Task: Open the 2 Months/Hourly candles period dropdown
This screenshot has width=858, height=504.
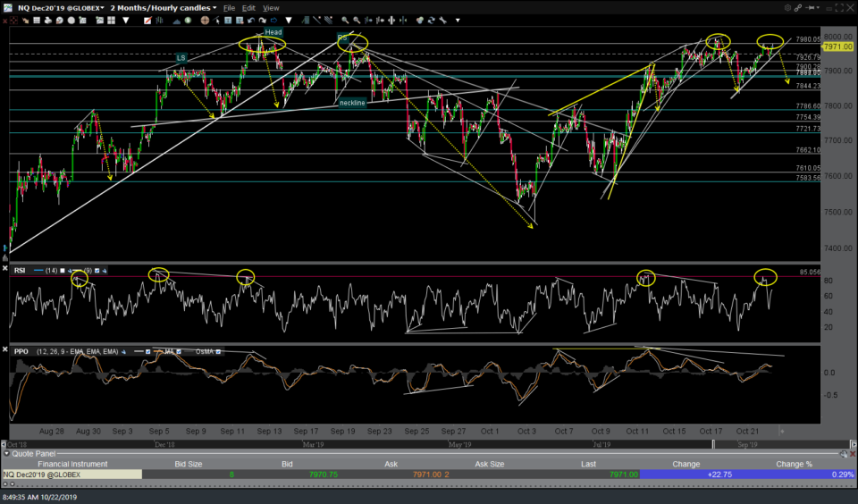Action: coord(163,8)
